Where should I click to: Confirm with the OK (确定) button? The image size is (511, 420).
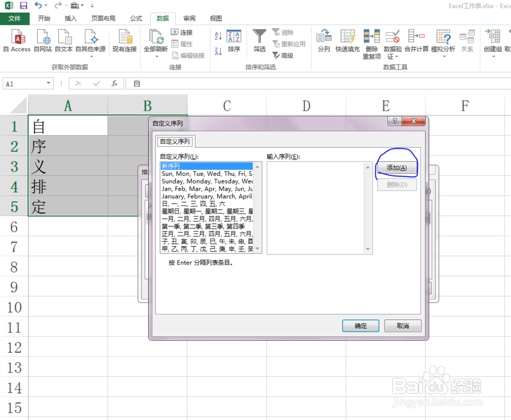[x=360, y=326]
